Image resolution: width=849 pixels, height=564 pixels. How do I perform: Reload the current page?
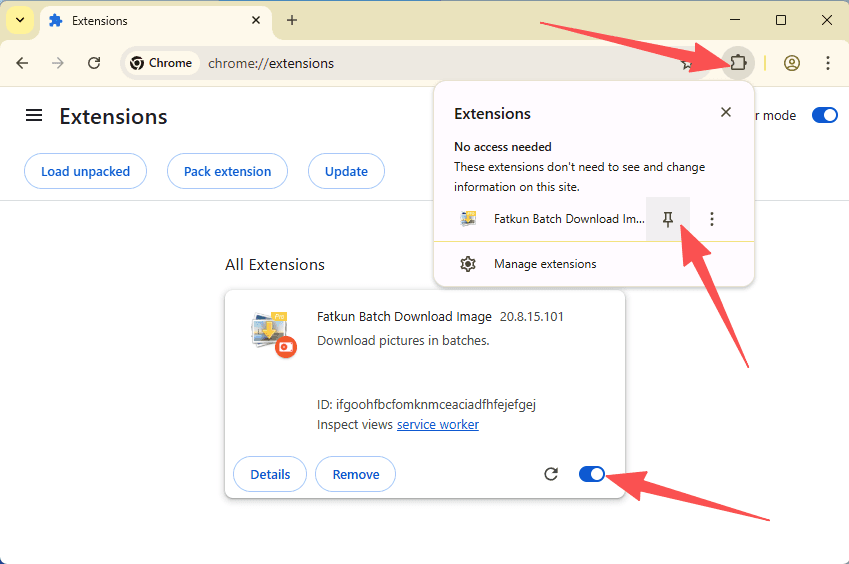click(94, 63)
